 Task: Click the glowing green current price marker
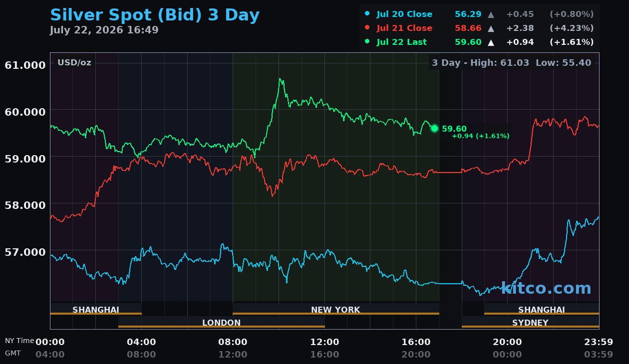click(x=434, y=129)
